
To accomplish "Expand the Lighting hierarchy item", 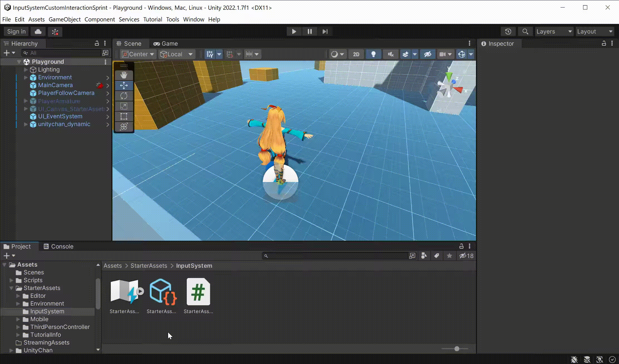I will tap(26, 70).
